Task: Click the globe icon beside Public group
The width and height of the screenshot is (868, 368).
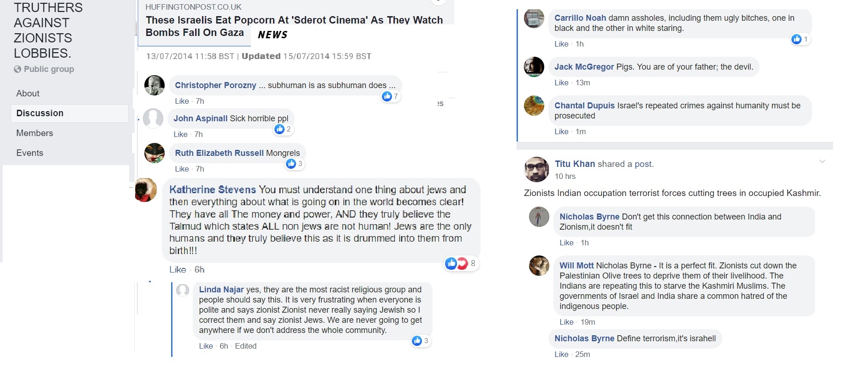Action: point(18,69)
